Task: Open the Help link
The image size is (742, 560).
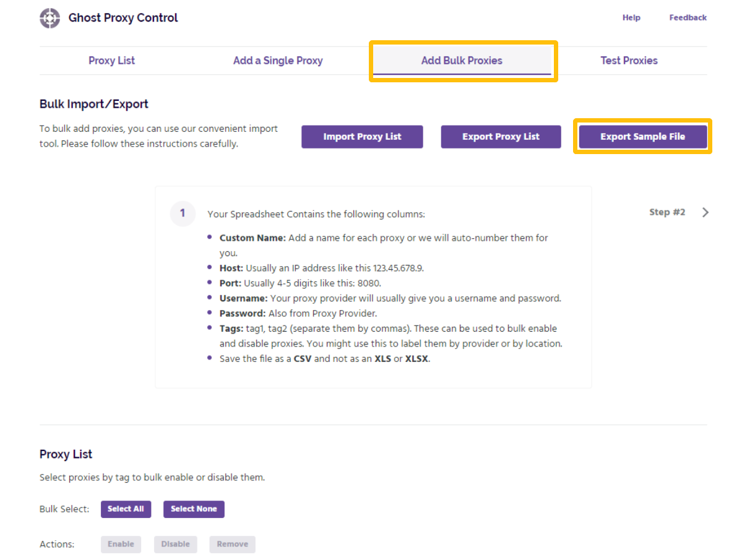Action: (x=631, y=18)
